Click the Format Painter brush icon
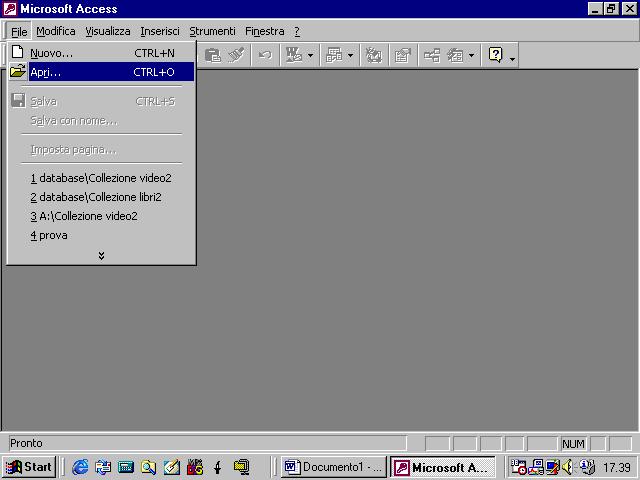Screen dimensions: 640x480 tap(236, 55)
